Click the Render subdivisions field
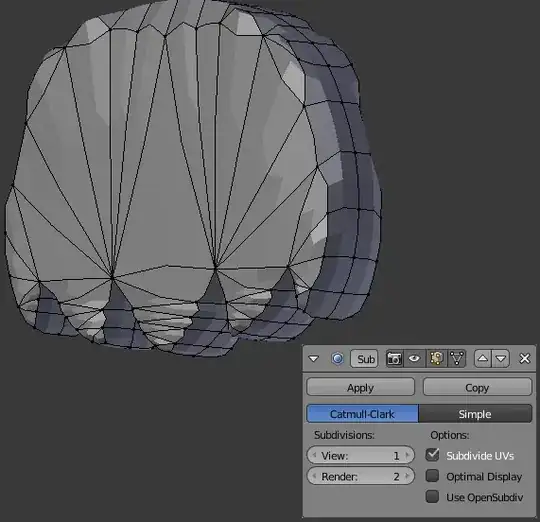This screenshot has height=522, width=540. tap(361, 477)
